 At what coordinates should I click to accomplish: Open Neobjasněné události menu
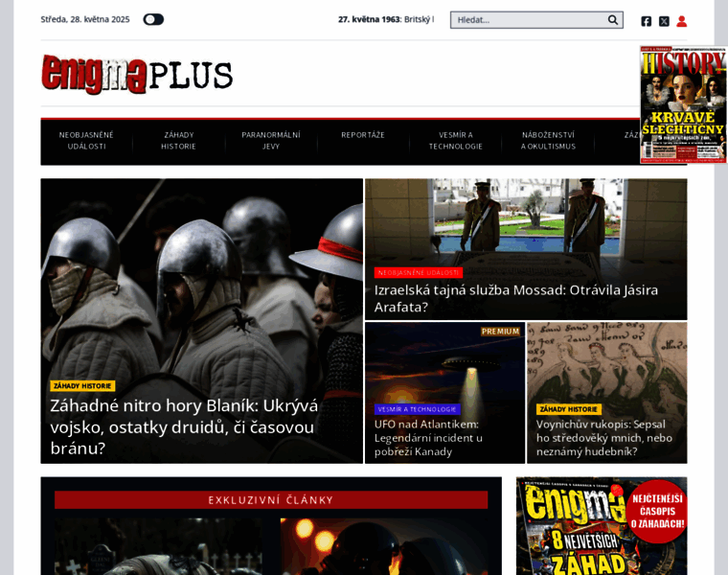click(86, 141)
